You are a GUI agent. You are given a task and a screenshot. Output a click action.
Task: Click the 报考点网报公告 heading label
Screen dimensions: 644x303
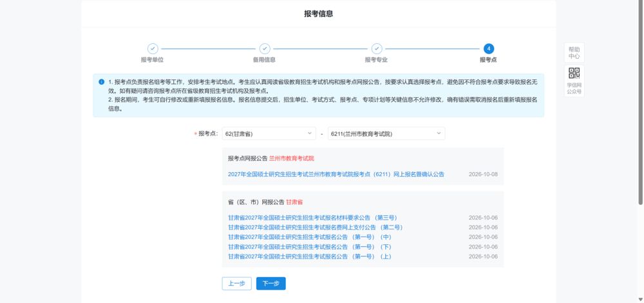tap(248, 159)
